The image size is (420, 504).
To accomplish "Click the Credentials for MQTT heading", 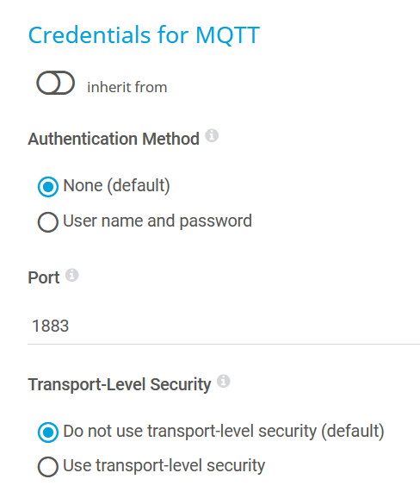I will 144,34.
